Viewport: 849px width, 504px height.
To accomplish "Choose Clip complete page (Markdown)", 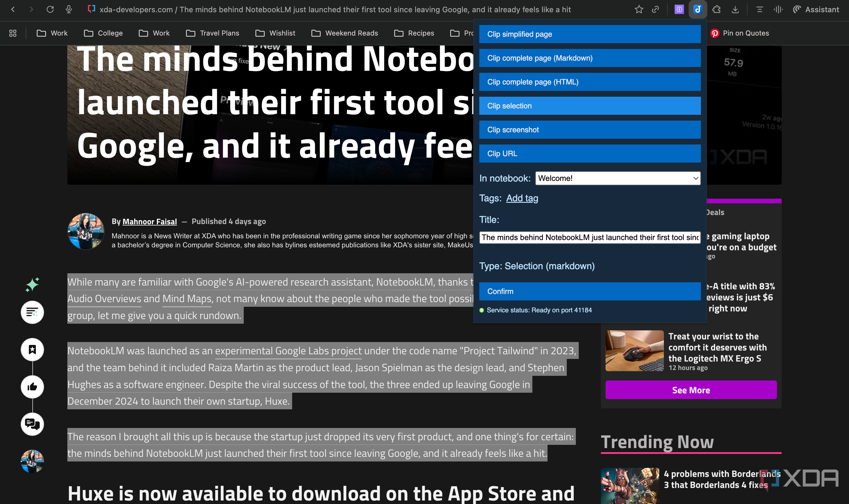I will click(590, 58).
